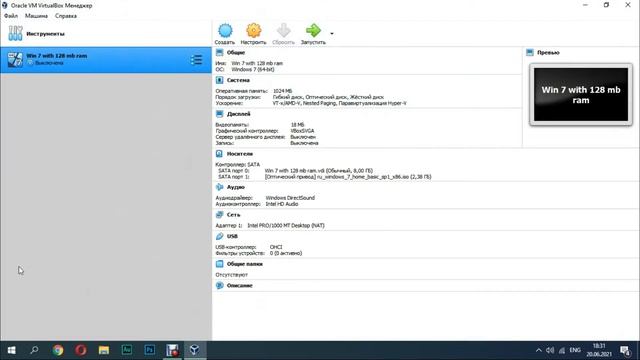Open the Файл menu
This screenshot has width=640, height=360.
pyautogui.click(x=11, y=16)
